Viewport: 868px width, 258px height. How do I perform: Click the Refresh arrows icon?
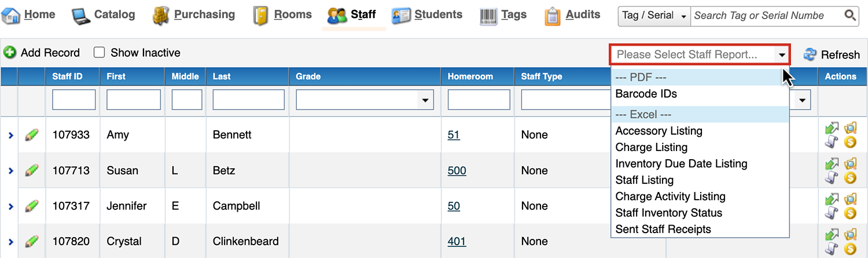(x=810, y=54)
